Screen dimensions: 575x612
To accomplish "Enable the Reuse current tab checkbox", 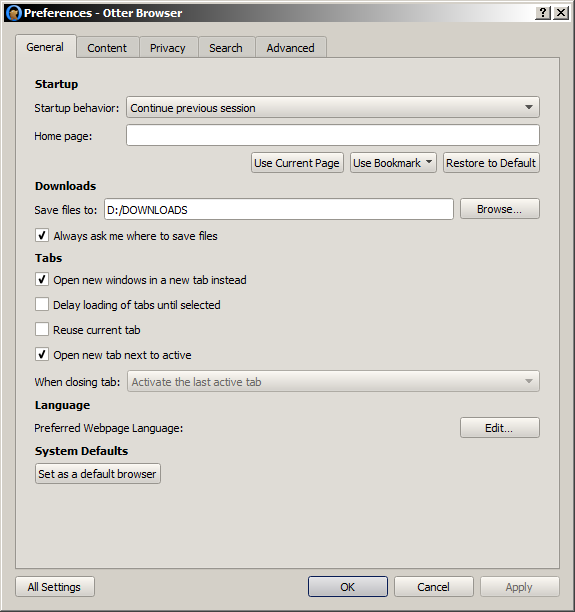I will [42, 329].
